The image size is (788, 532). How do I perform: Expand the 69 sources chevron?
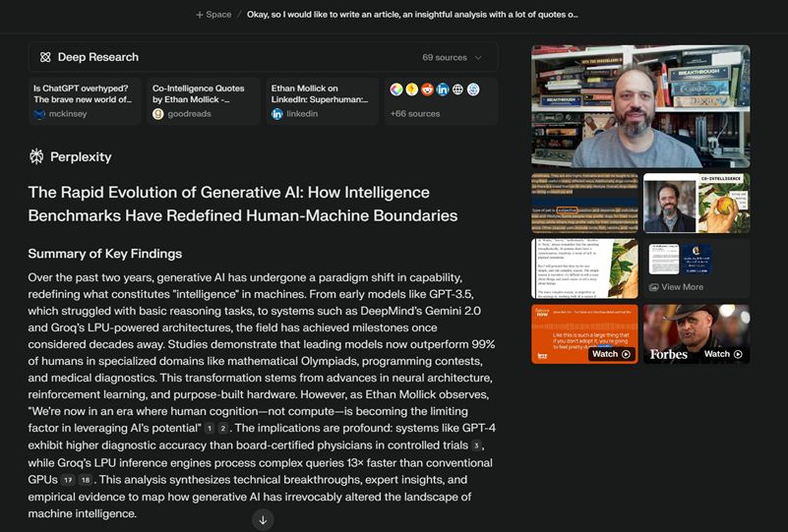coord(478,58)
